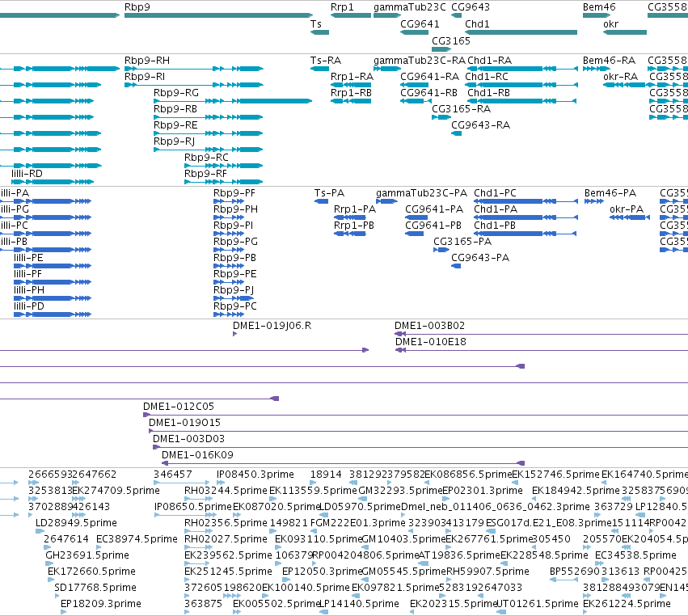Viewport: 688px width, 616px height.
Task: Click transcript Bem46-RA
Action: pyautogui.click(x=609, y=61)
